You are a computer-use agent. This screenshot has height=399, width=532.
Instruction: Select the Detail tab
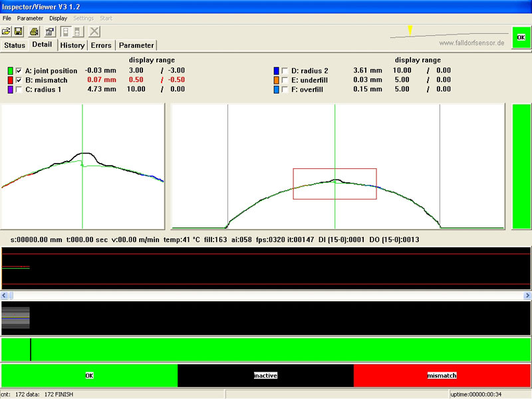(42, 45)
